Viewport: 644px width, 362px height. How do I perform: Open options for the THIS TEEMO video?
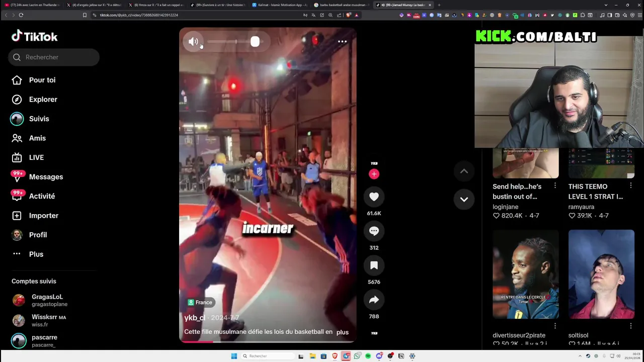pos(630,186)
